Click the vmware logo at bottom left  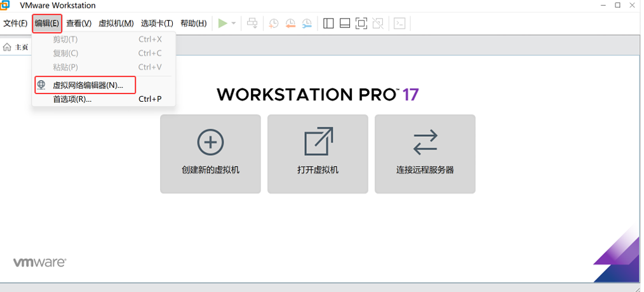point(40,262)
